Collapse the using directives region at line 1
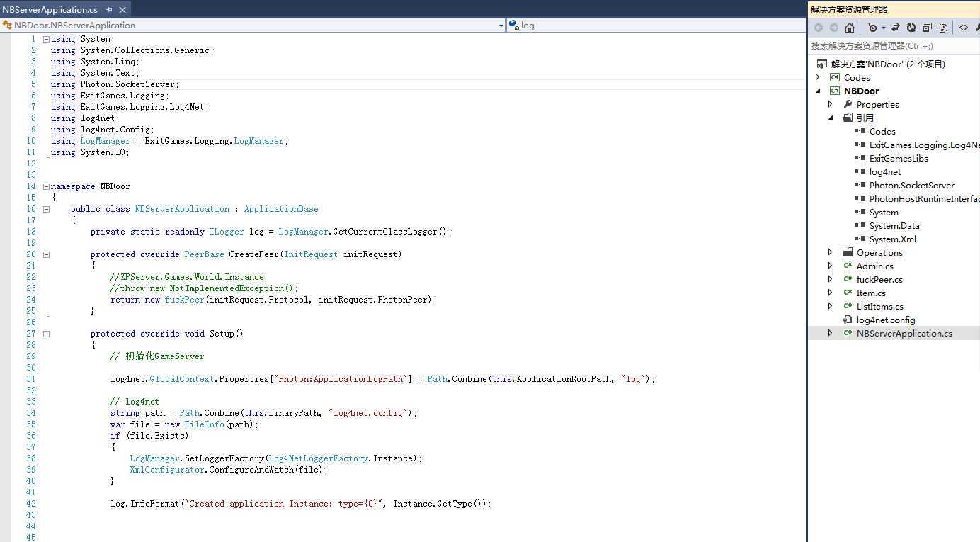This screenshot has height=542, width=980. [46, 39]
